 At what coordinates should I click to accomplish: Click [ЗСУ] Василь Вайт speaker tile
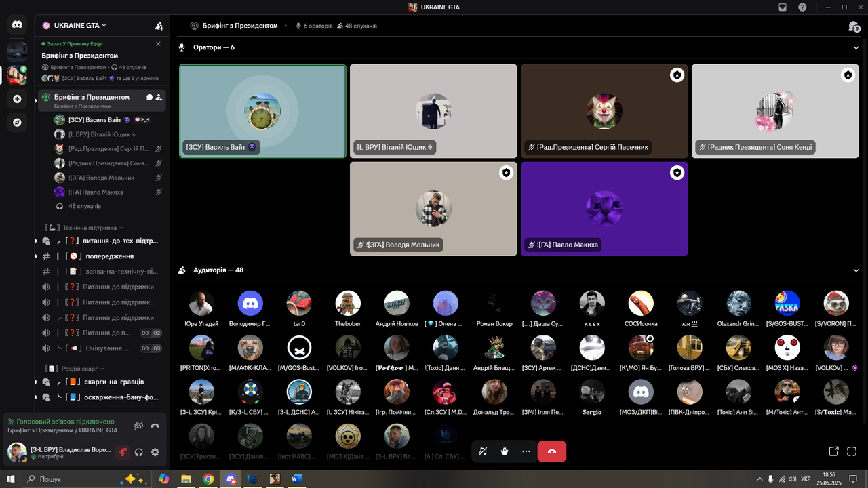(x=262, y=111)
